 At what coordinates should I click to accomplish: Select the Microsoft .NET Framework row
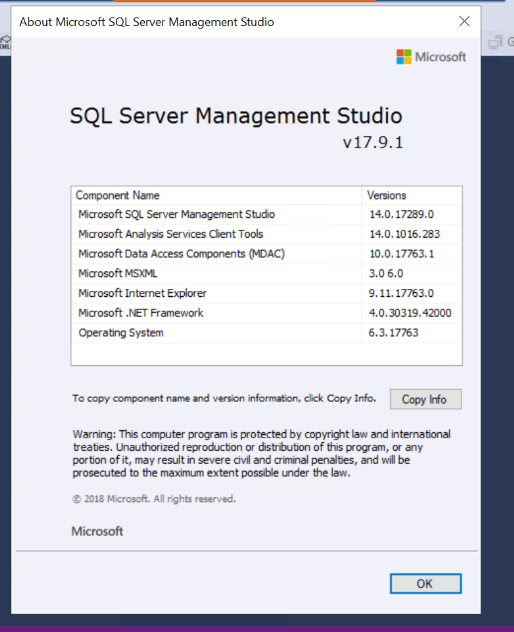[266, 313]
